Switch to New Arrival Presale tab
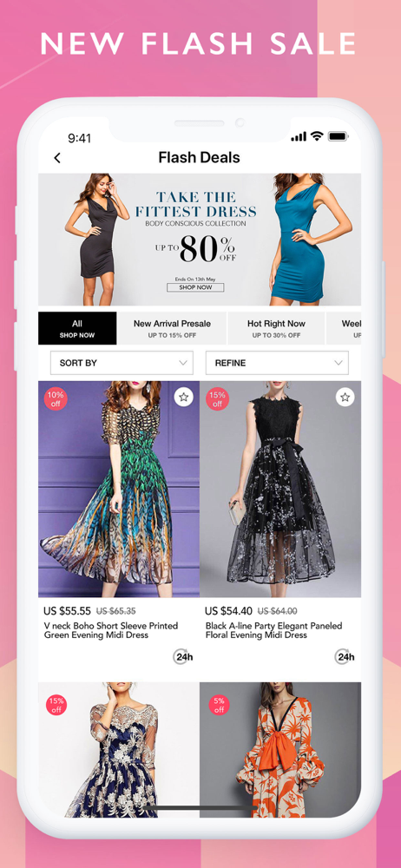 click(x=172, y=328)
